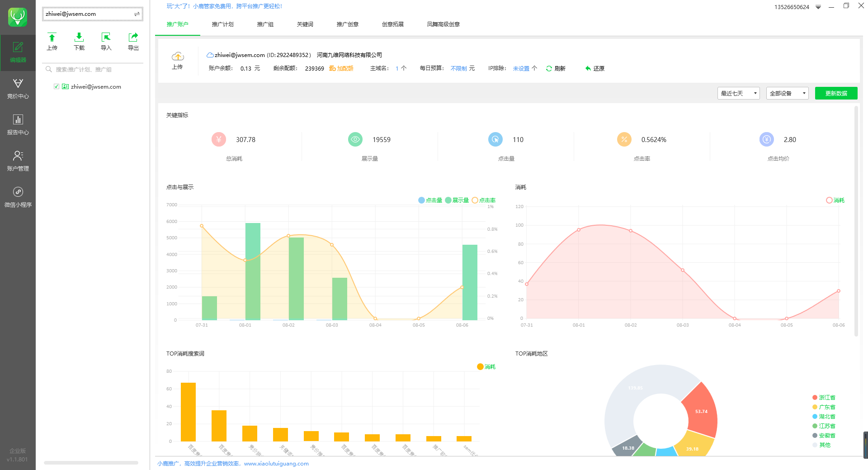Click the dashboard vertical scrollbar
Viewport: 868px width, 470px height.
click(856, 222)
